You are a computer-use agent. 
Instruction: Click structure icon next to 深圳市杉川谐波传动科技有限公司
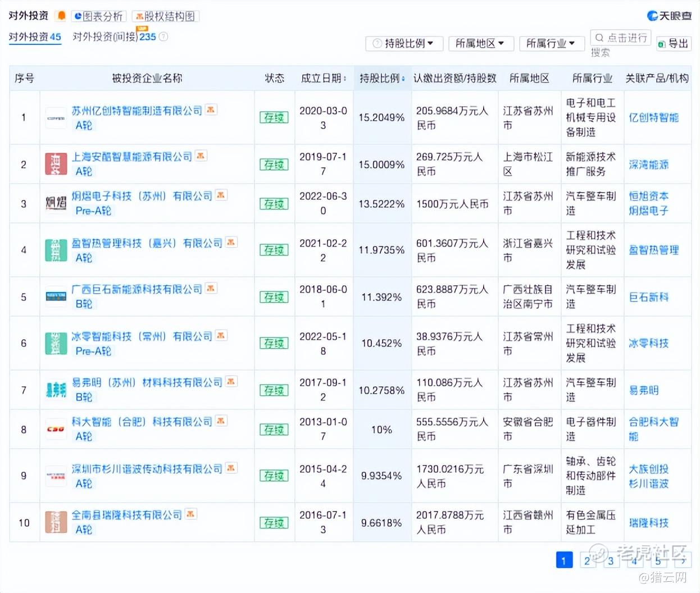[231, 468]
